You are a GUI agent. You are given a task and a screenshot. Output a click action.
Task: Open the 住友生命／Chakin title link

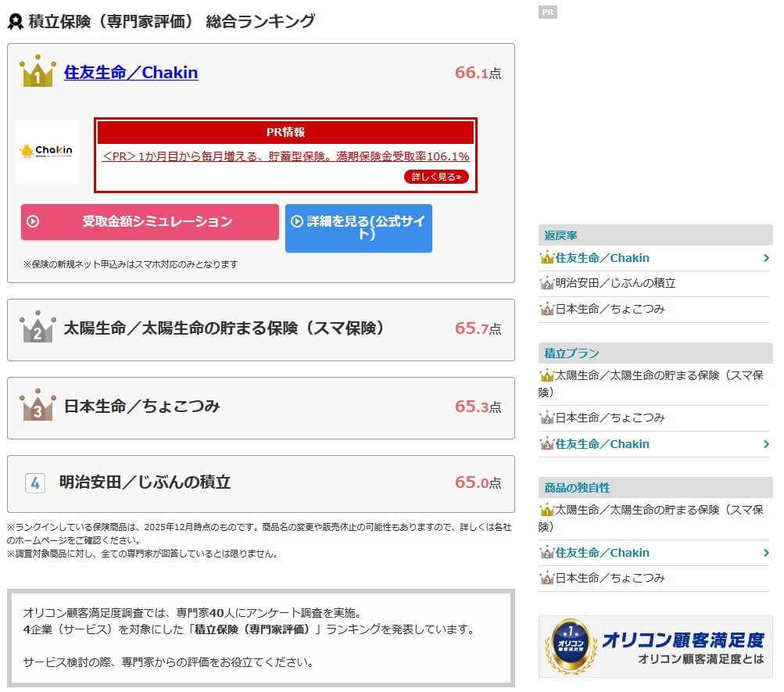coord(131,73)
